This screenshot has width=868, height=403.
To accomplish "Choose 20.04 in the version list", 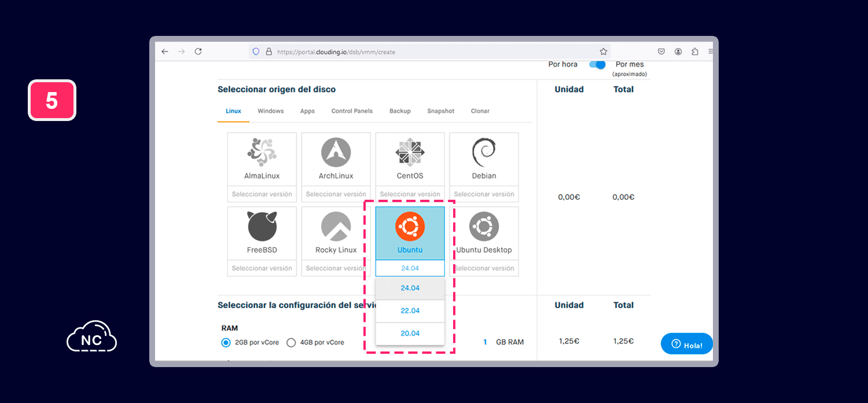I will coord(410,334).
